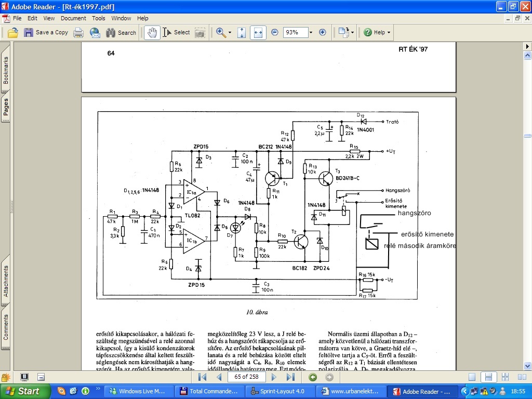This screenshot has height=399, width=532.
Task: Expand quick launch overflow chevron
Action: (x=98, y=389)
